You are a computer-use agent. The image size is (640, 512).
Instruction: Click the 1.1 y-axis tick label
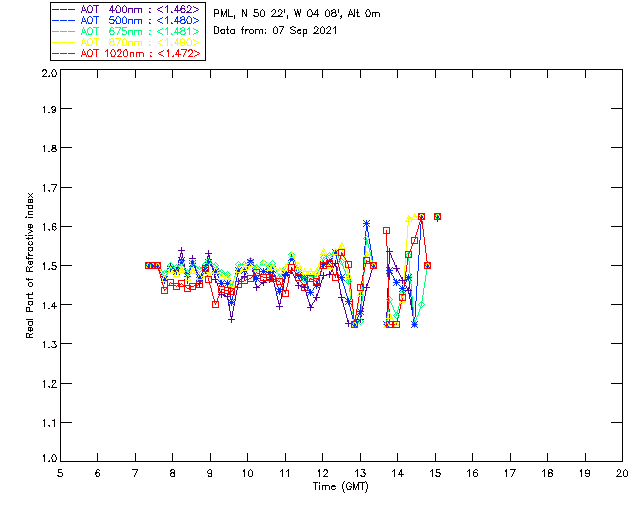[49, 423]
